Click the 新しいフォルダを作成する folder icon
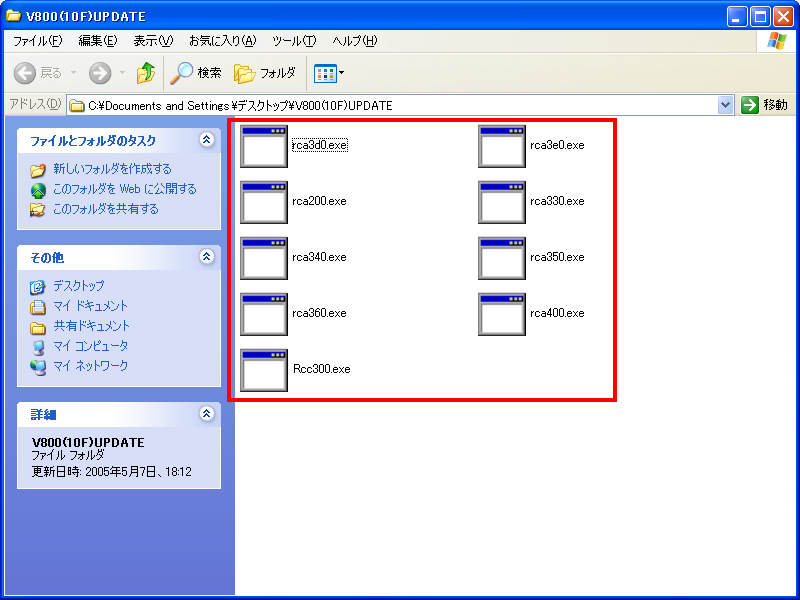 tap(38, 169)
